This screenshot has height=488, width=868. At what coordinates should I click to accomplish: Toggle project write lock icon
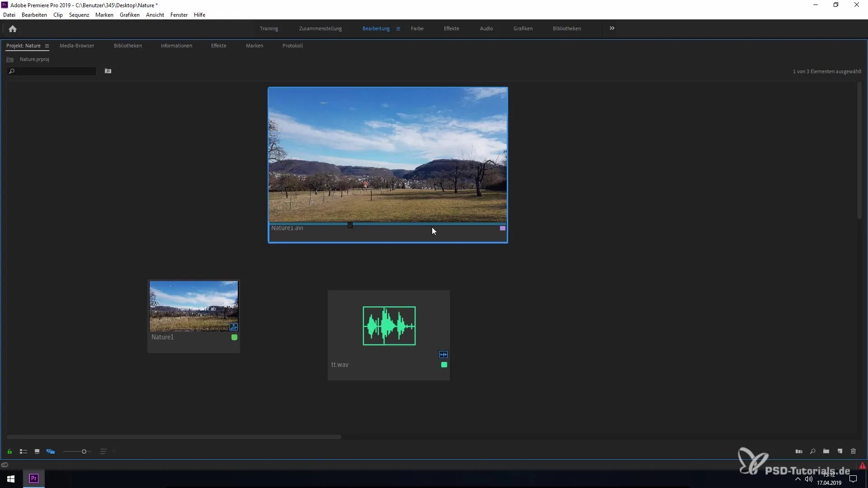coord(9,451)
